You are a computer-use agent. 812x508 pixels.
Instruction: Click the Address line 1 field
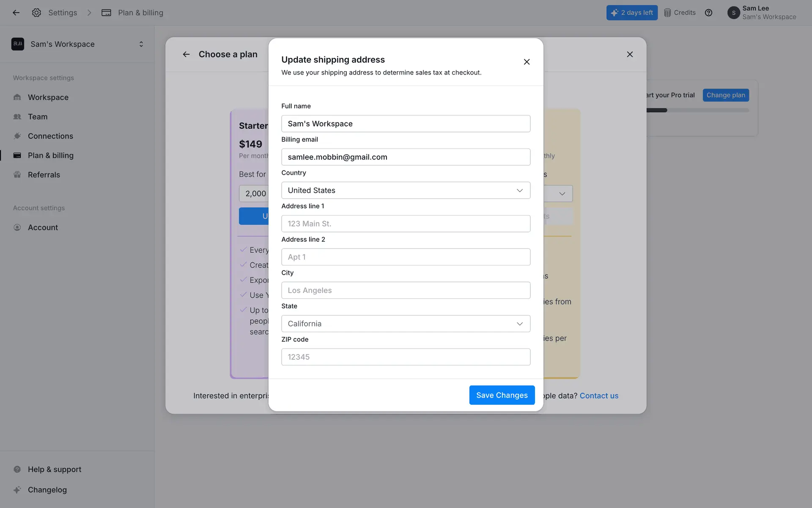[406, 224]
